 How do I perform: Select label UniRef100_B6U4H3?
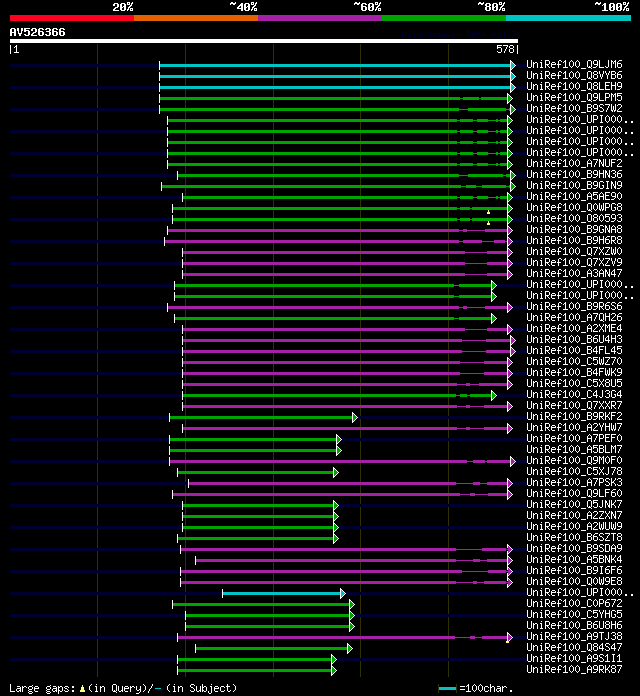coord(574,339)
